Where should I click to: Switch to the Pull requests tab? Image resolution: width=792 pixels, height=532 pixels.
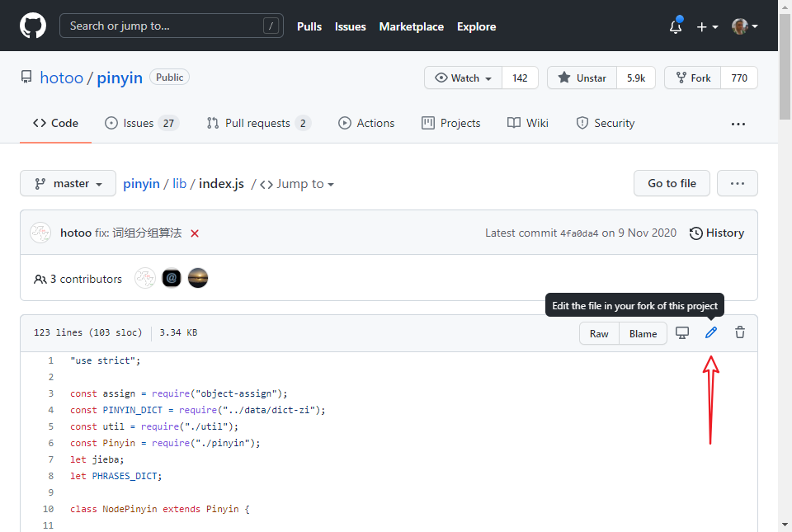259,123
